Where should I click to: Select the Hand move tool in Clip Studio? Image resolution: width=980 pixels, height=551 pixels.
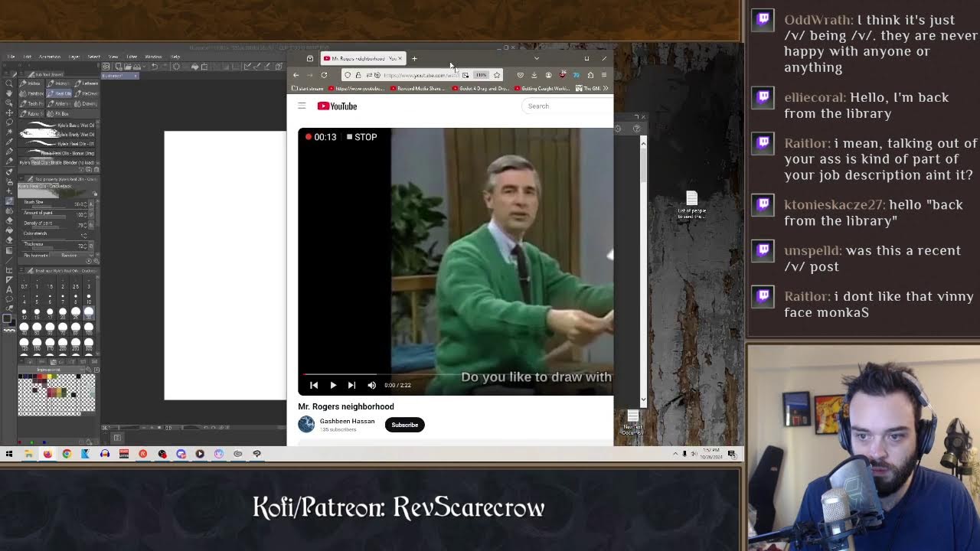[x=9, y=93]
